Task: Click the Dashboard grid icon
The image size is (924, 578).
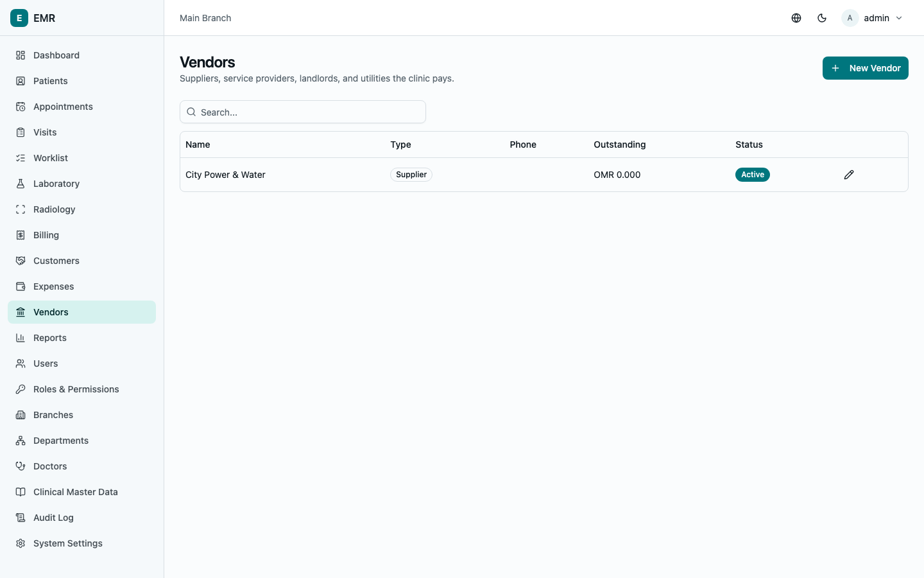Action: pos(21,55)
